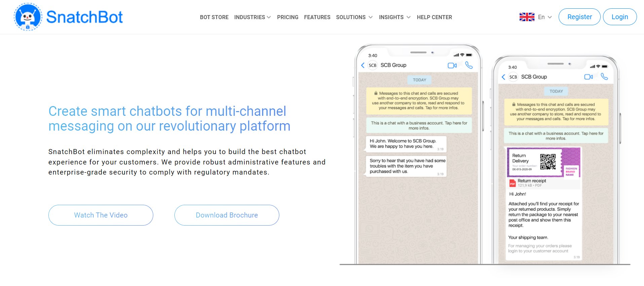Click video call icon in right phone
644x286 pixels.
tap(589, 77)
